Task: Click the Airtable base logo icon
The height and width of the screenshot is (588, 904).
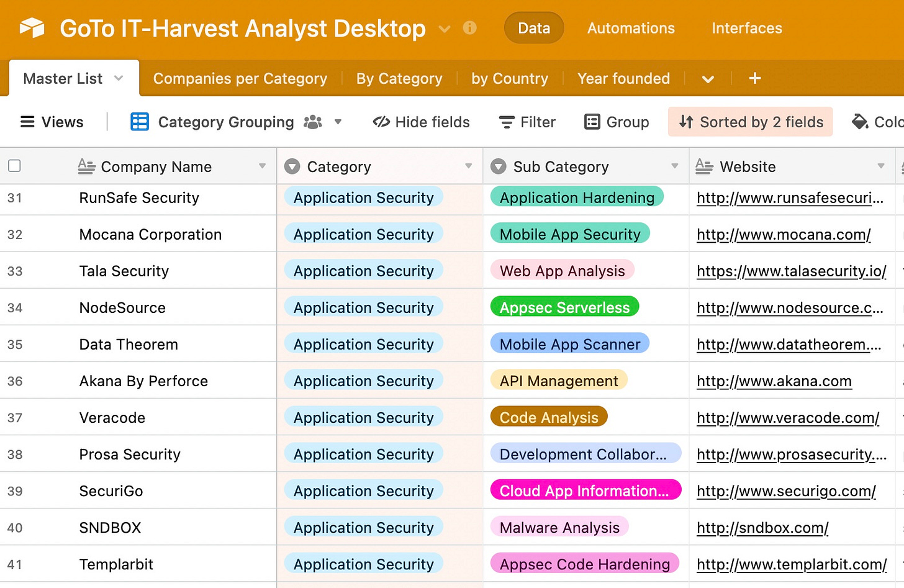Action: click(x=32, y=28)
